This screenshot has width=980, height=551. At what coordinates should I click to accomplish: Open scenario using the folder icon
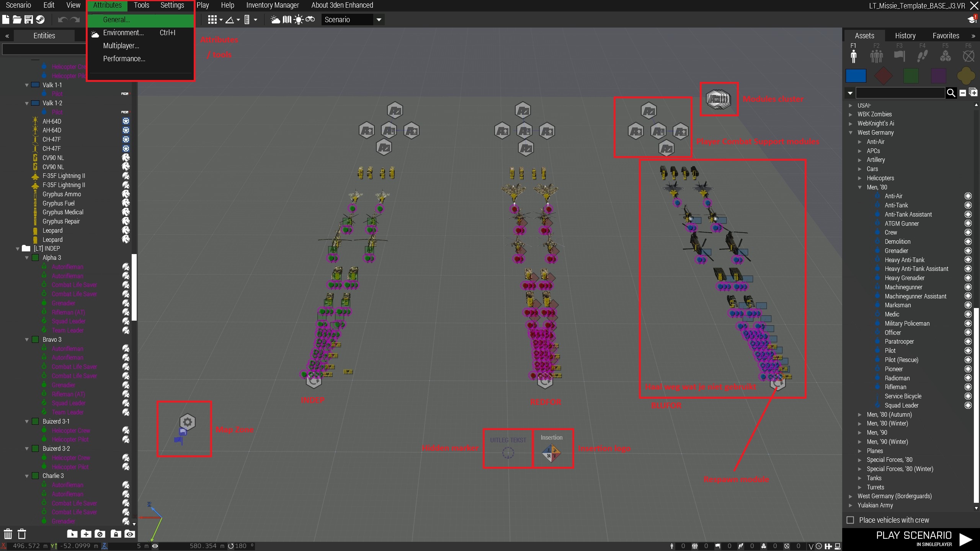coord(17,20)
